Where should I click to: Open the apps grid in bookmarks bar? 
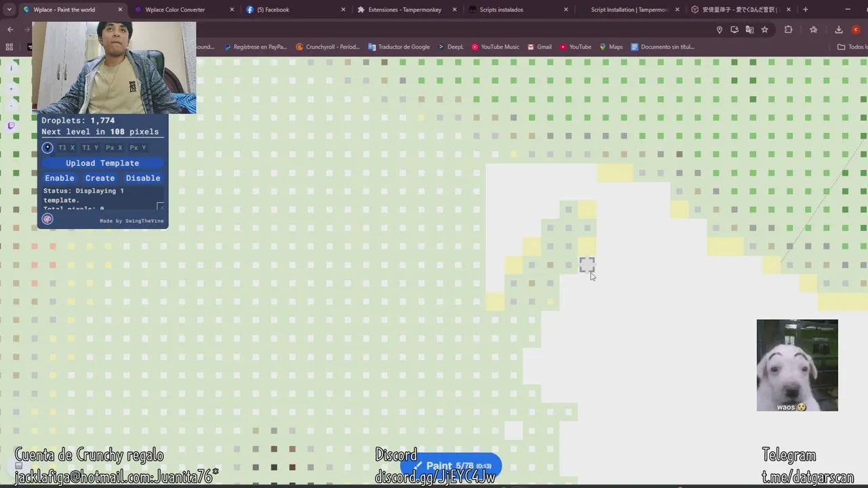(9, 47)
